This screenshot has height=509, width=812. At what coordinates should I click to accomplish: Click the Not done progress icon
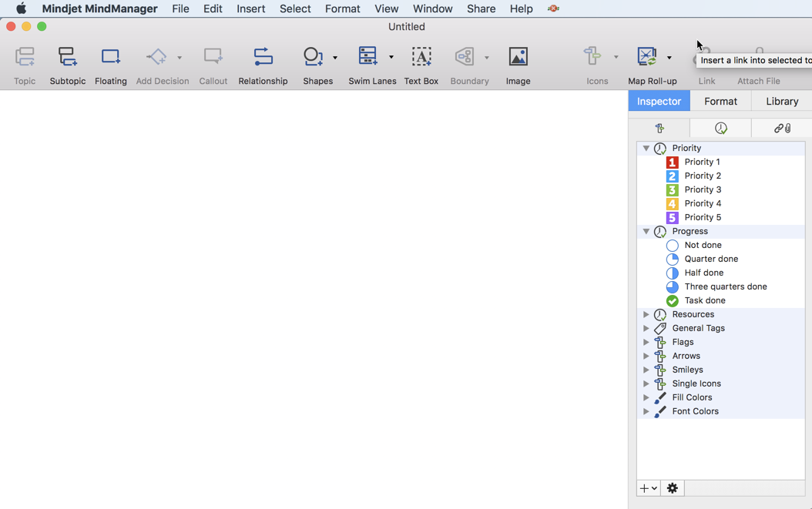point(673,245)
